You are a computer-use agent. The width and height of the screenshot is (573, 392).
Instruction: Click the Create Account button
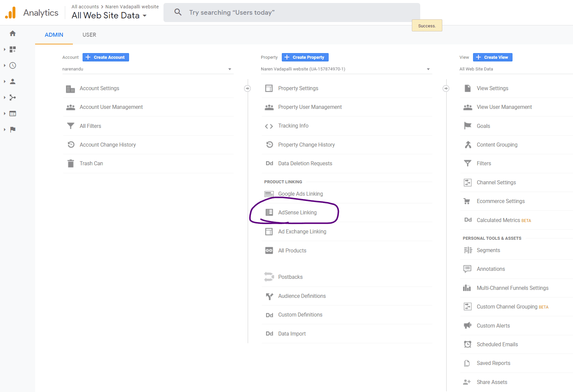106,57
